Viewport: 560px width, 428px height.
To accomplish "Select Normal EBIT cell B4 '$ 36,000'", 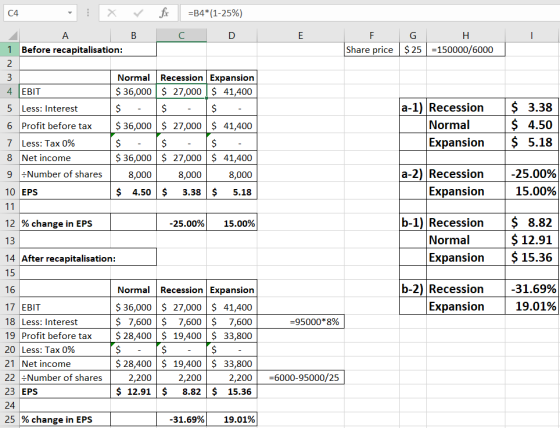I will tap(134, 91).
